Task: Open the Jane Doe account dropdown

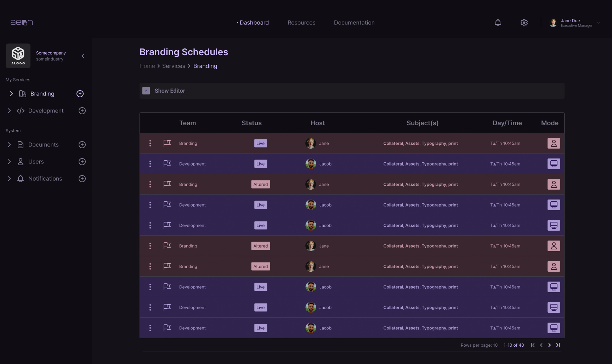Action: [599, 23]
